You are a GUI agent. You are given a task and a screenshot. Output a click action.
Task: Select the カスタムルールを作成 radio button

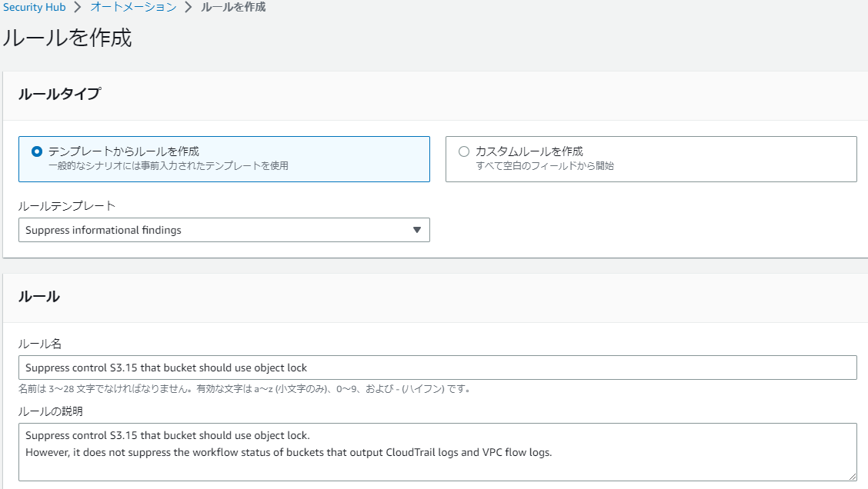click(x=463, y=151)
